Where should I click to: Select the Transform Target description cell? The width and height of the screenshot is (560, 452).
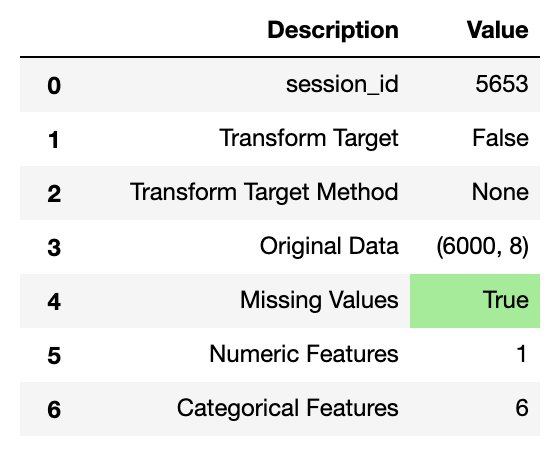[x=309, y=139]
